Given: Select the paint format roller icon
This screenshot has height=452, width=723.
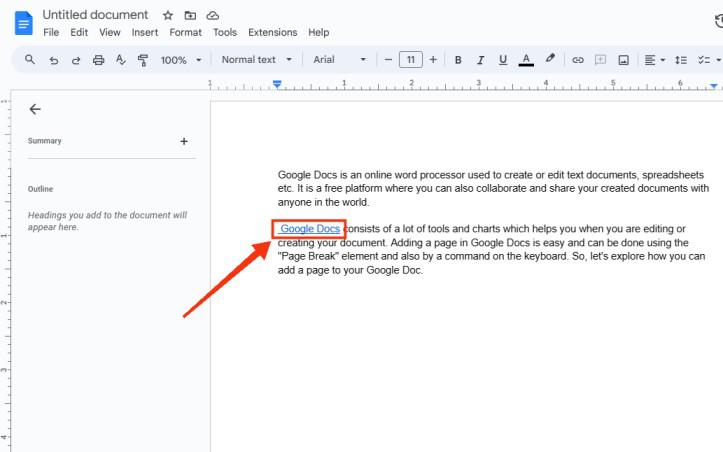Looking at the screenshot, I should tap(142, 60).
